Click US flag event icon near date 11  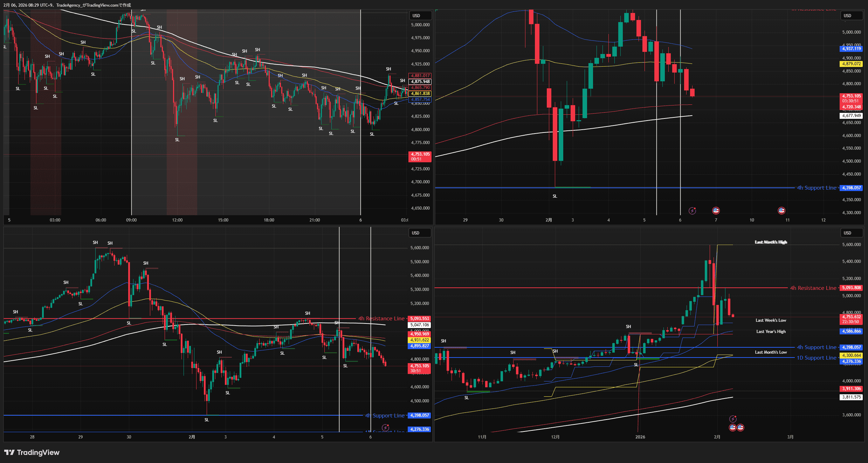pos(781,211)
